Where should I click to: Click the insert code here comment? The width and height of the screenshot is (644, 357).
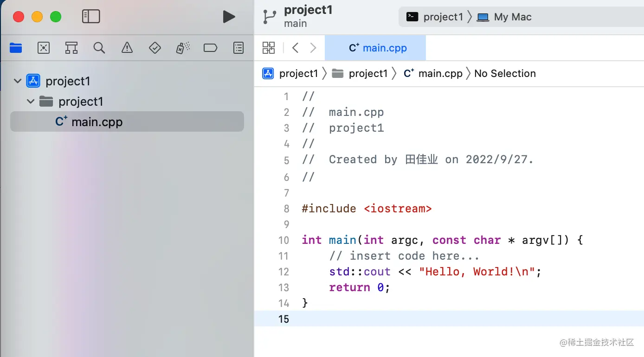(x=404, y=256)
